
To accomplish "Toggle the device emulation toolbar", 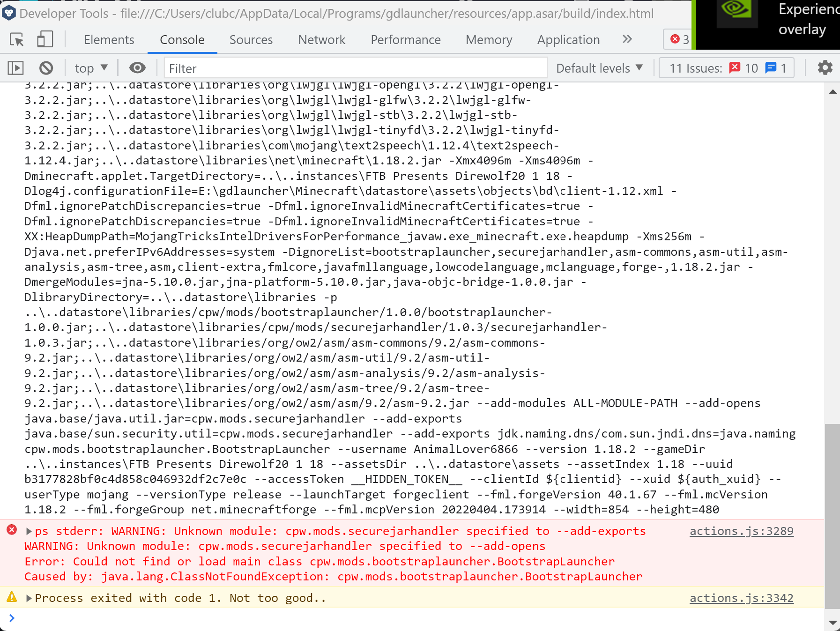I will (45, 39).
